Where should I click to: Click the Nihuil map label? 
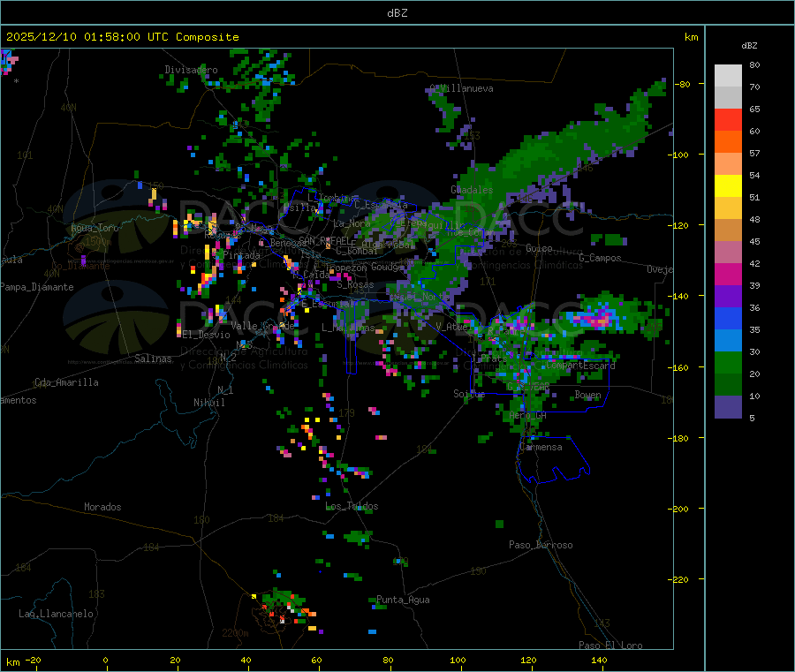[209, 403]
